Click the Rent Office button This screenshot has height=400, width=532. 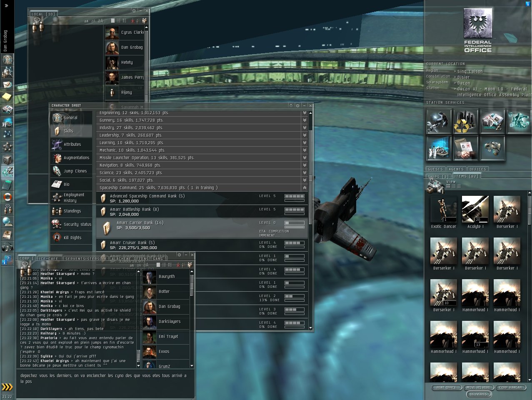point(446,387)
